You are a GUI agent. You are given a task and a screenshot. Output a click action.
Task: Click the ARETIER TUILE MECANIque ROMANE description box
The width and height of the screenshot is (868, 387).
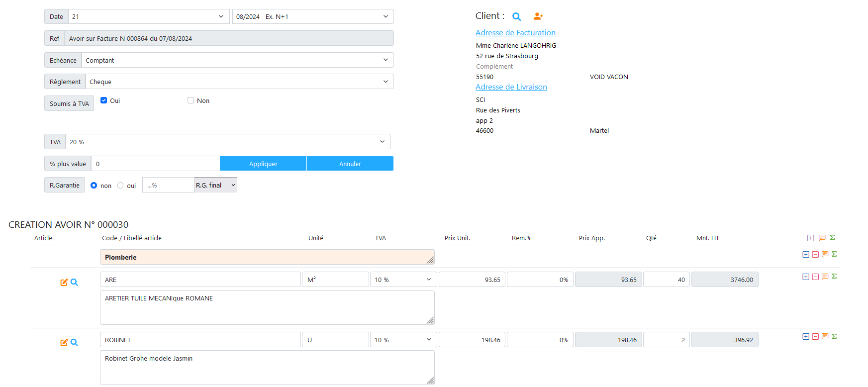[x=267, y=308]
